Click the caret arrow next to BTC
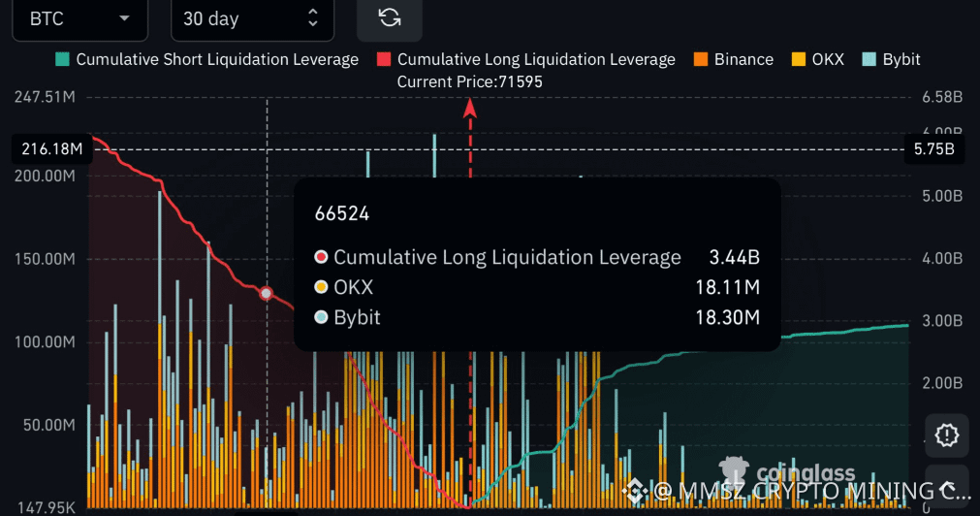 [x=124, y=18]
